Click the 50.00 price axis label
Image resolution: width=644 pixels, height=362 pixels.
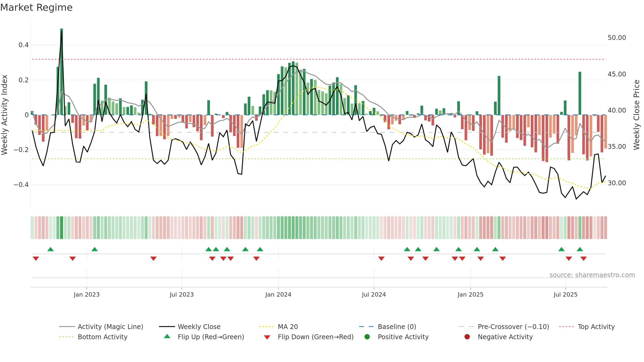[617, 38]
